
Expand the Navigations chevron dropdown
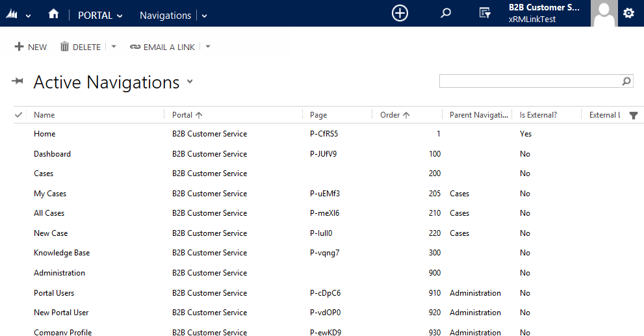click(204, 16)
